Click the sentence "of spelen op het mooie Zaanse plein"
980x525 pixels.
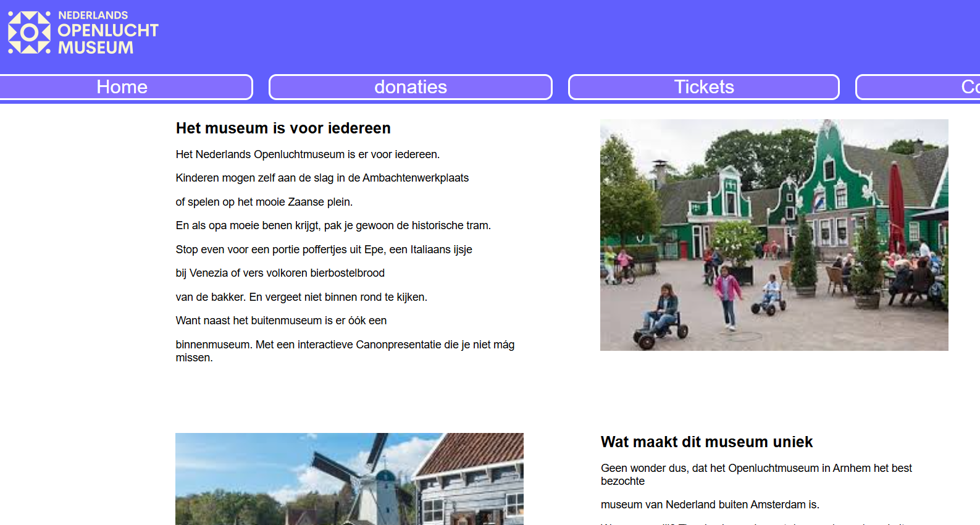point(264,202)
